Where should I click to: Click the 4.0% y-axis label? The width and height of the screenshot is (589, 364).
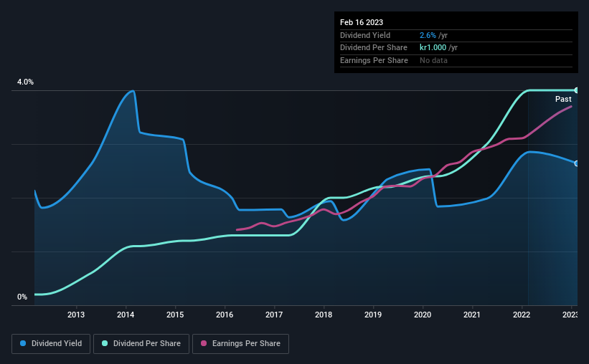(25, 82)
